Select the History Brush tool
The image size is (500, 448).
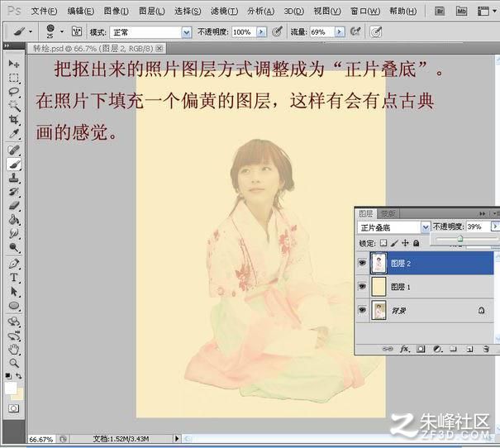[x=14, y=192]
